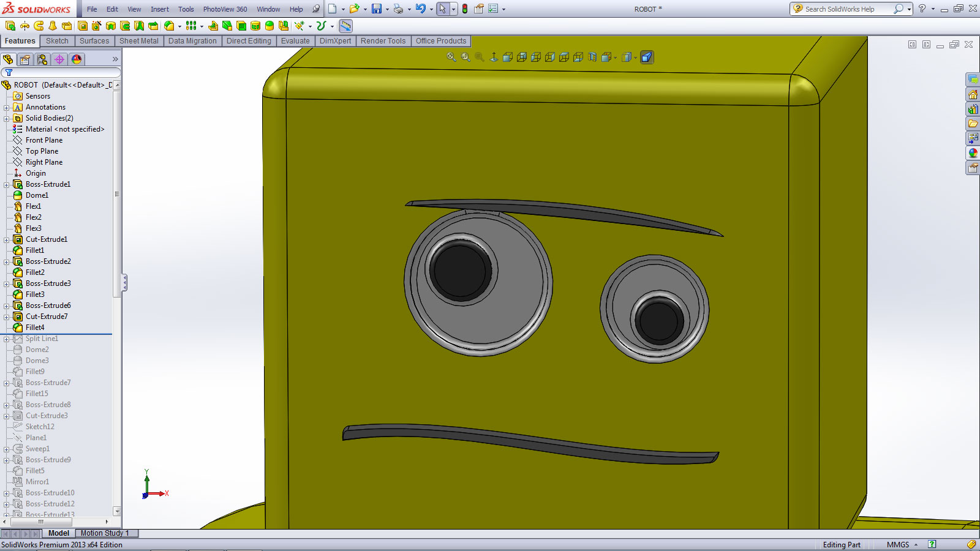980x551 pixels.
Task: Open the Linear Pattern dropdown arrow
Action: [202, 26]
